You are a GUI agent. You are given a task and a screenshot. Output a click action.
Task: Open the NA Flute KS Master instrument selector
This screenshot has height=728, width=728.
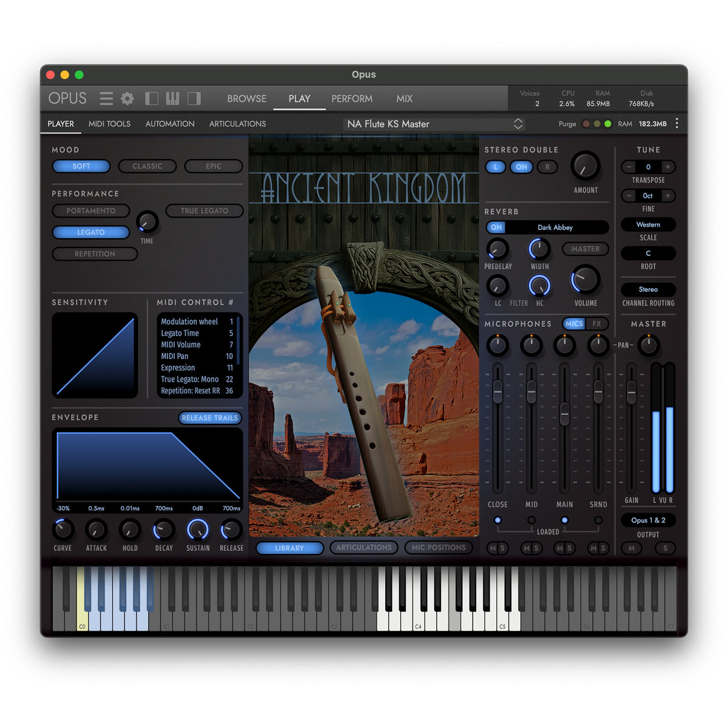point(434,124)
